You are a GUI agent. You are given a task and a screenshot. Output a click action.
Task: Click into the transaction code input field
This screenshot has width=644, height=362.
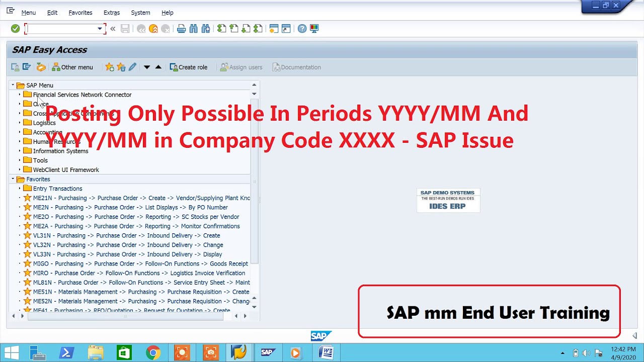click(62, 29)
